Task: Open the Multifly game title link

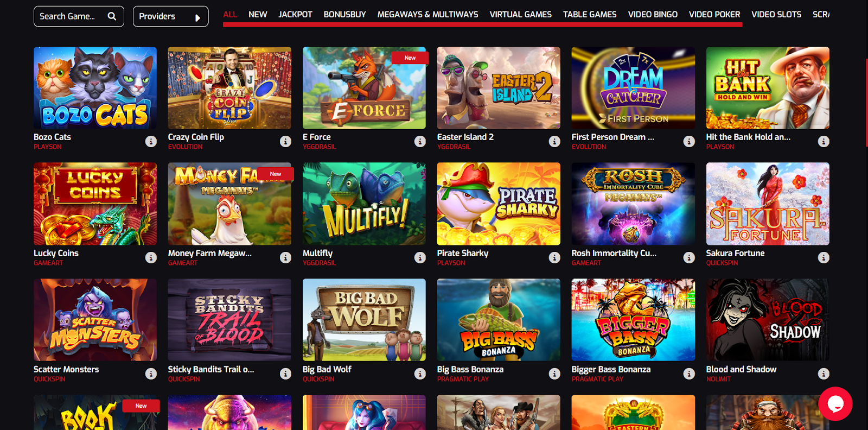Action: tap(317, 253)
